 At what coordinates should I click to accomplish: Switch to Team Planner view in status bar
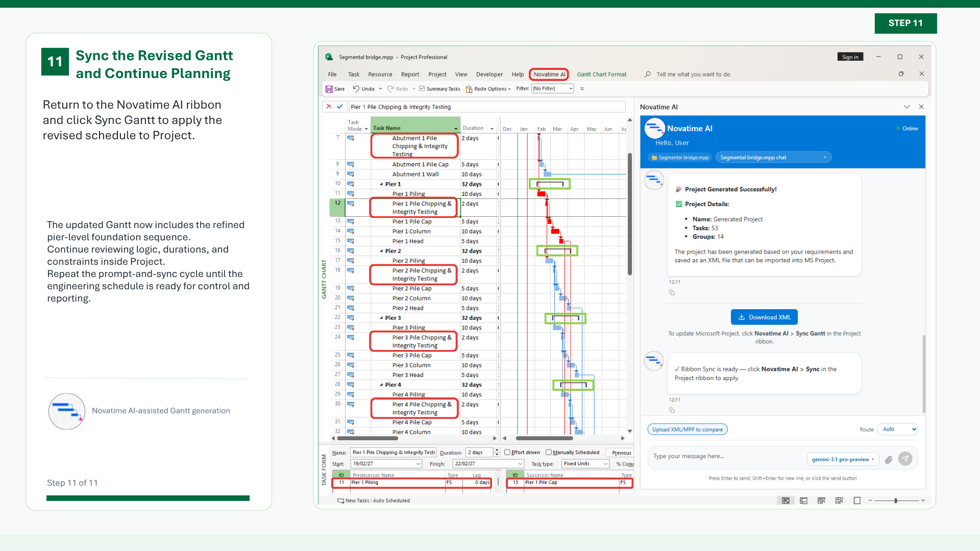(x=821, y=501)
